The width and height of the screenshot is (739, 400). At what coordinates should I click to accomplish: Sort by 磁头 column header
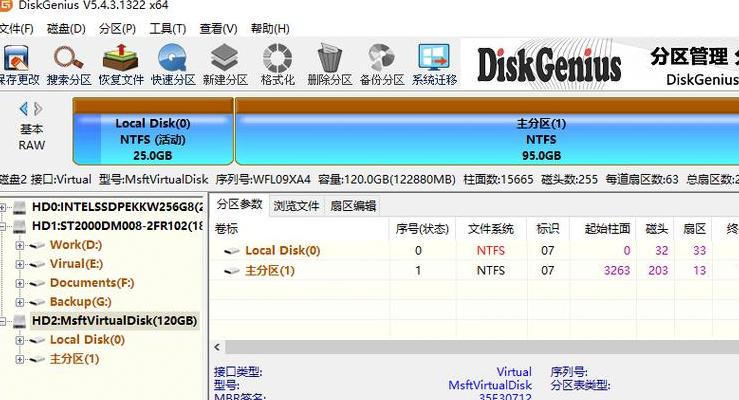click(x=655, y=229)
